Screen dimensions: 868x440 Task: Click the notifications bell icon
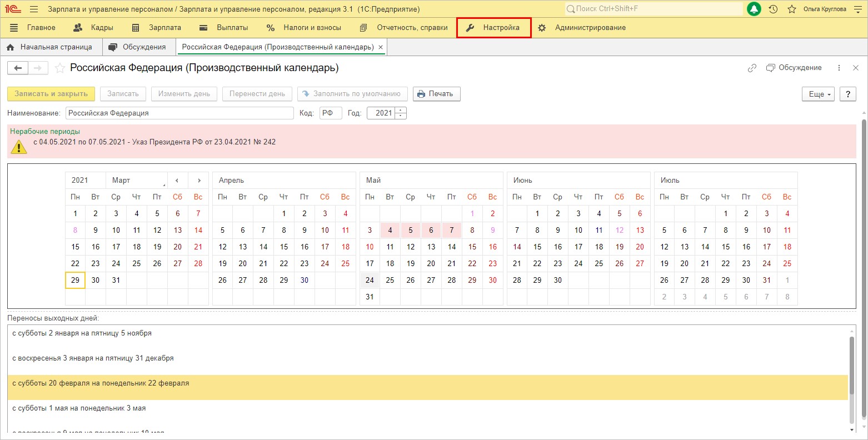(x=754, y=9)
